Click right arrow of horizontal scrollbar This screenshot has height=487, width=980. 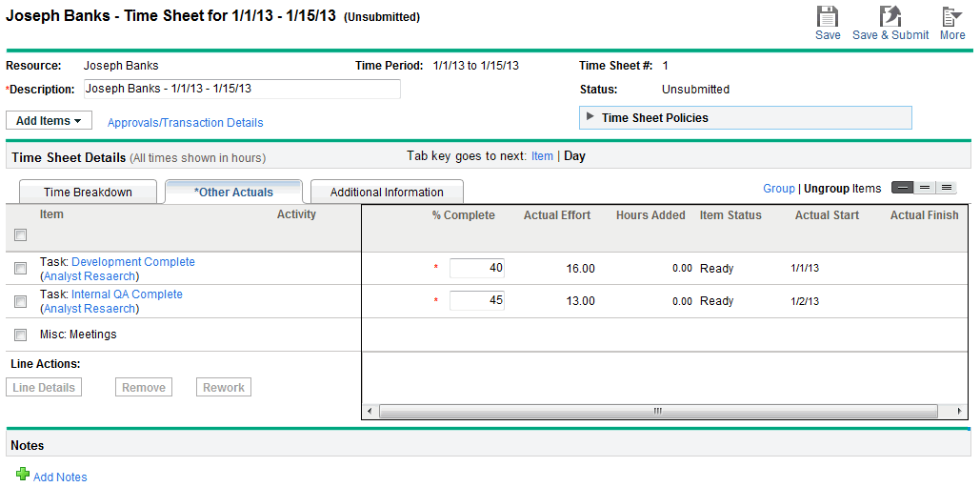tap(959, 412)
